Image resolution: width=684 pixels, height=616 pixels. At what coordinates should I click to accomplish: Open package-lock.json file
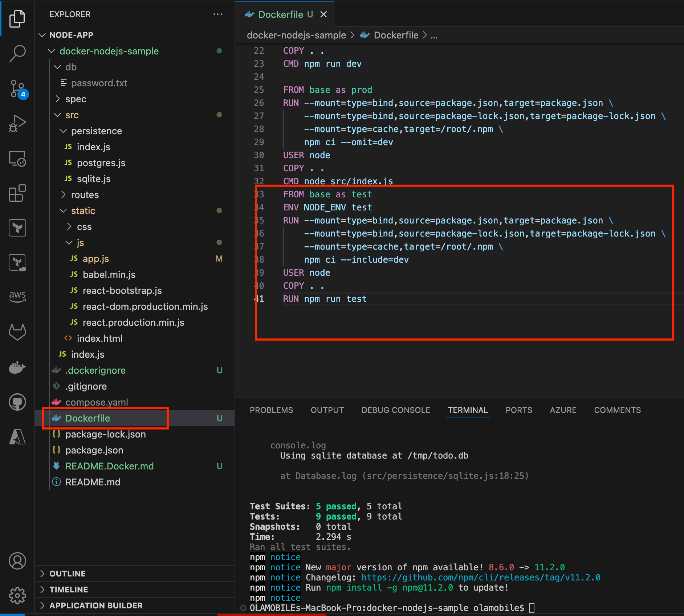coord(135,434)
